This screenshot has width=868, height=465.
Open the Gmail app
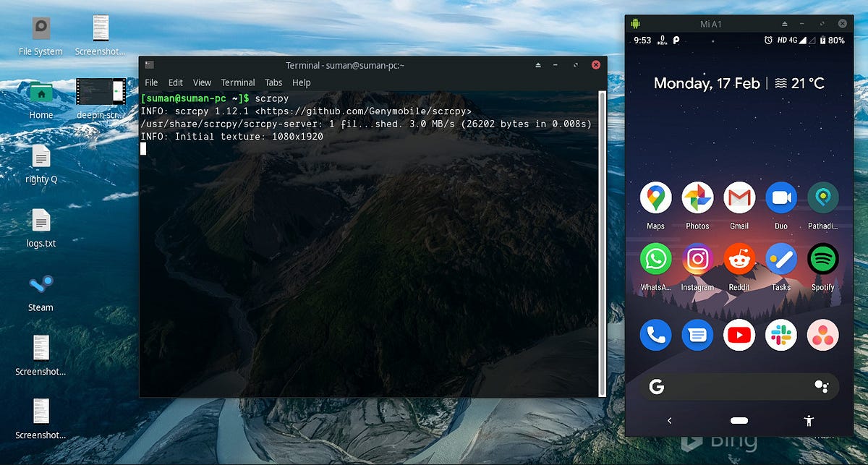coord(739,197)
